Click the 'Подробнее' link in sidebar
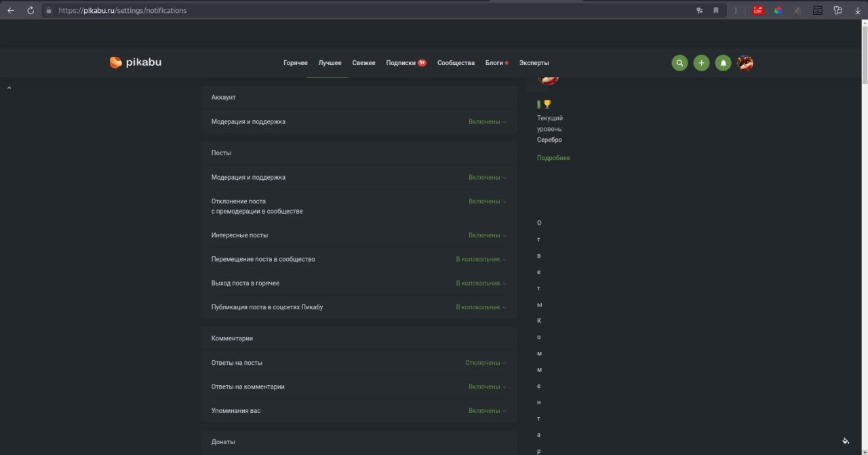868x455 pixels. (x=553, y=158)
